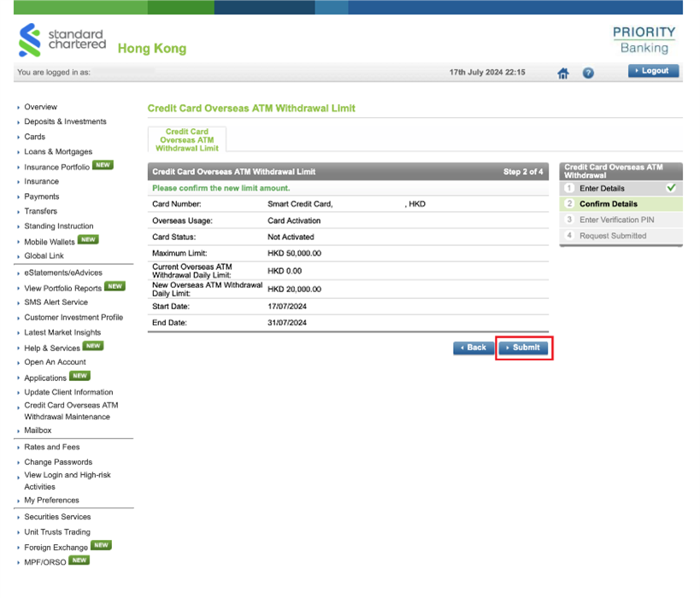Click the home icon in header
Image resolution: width=700 pixels, height=598 pixels.
(x=562, y=73)
